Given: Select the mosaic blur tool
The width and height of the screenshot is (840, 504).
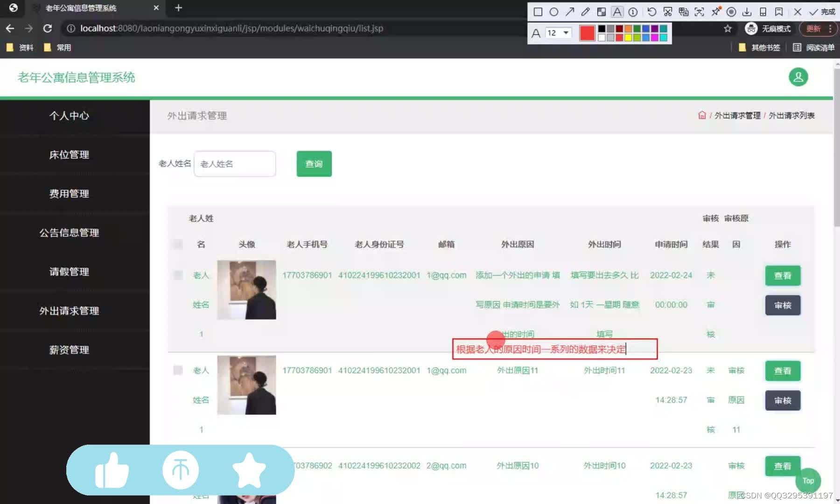Looking at the screenshot, I should click(601, 12).
